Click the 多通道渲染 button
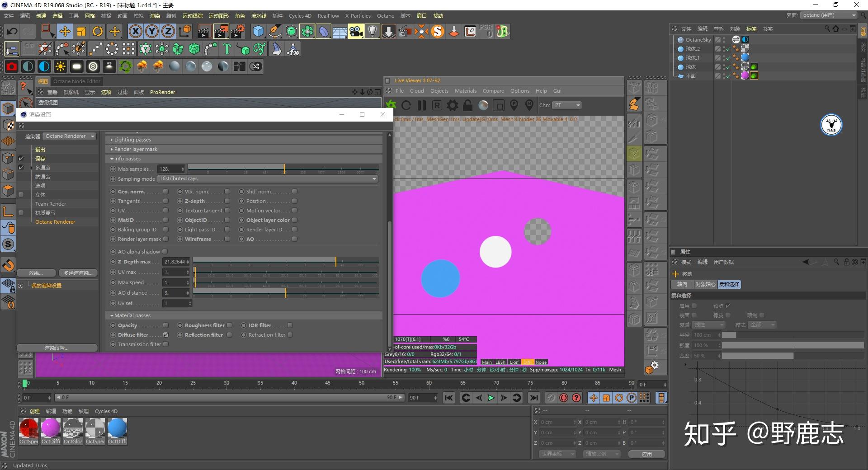This screenshot has width=868, height=470. (x=77, y=273)
